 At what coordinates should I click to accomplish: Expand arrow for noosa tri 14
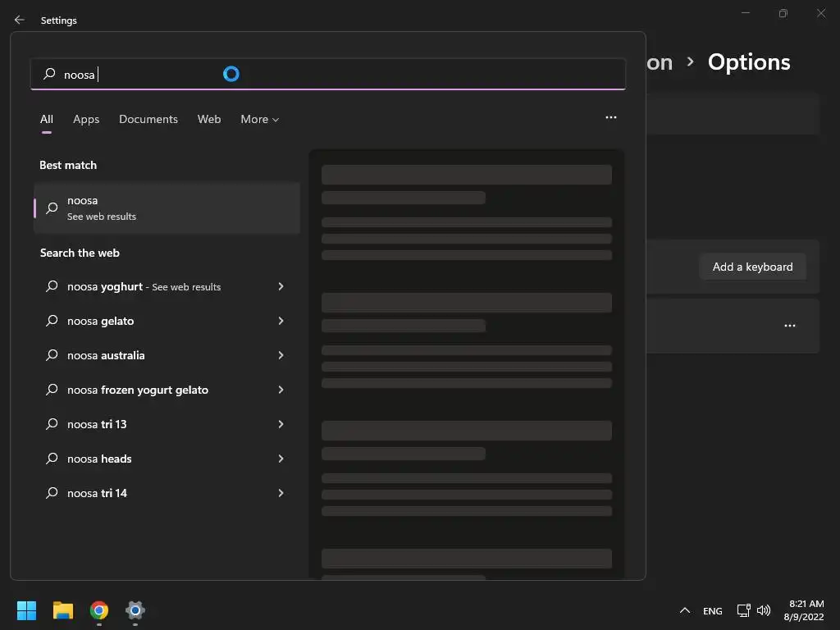pos(281,493)
